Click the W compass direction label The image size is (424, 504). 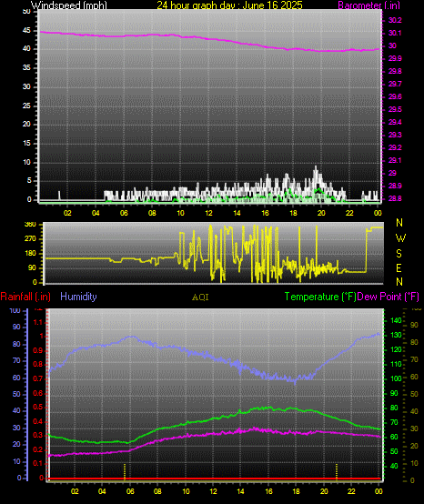tap(400, 238)
